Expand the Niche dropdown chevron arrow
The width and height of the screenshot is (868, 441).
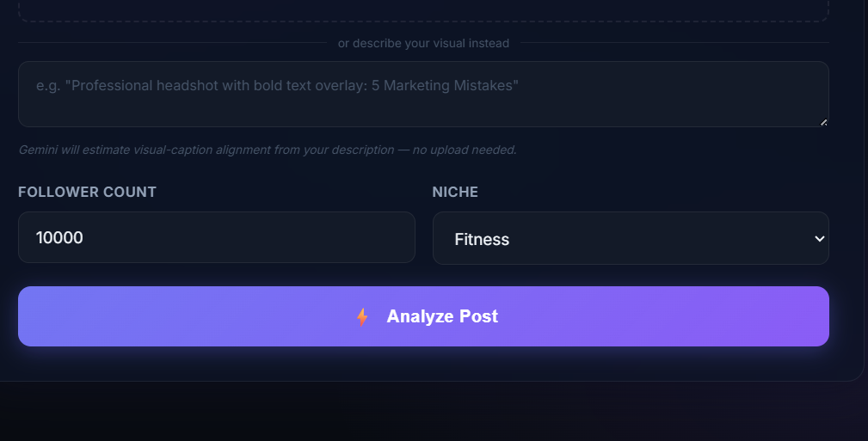click(819, 238)
